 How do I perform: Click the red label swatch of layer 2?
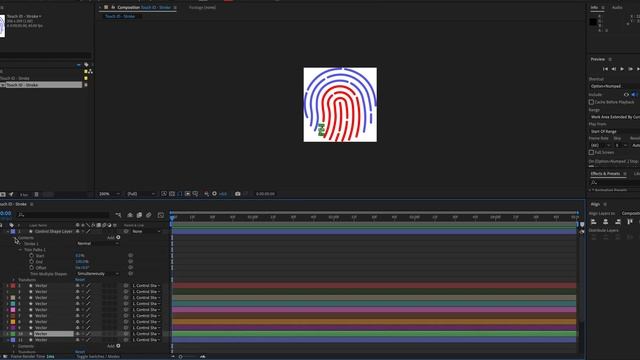[x=13, y=286]
